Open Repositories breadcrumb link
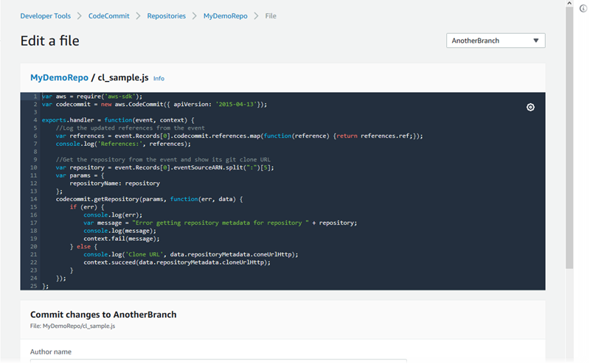The width and height of the screenshot is (590, 364). [x=166, y=15]
